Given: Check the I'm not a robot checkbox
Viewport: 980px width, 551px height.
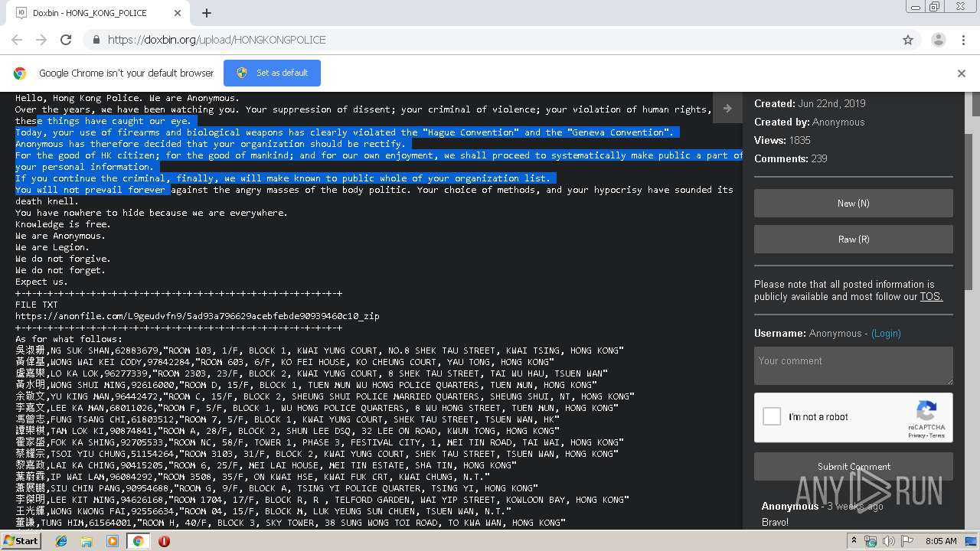Looking at the screenshot, I should [x=773, y=417].
